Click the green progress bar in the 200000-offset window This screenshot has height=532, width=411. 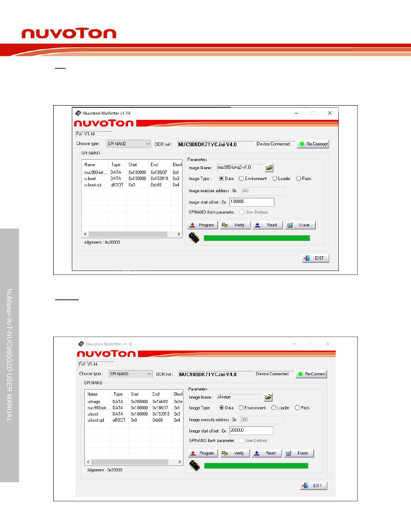(x=256, y=466)
